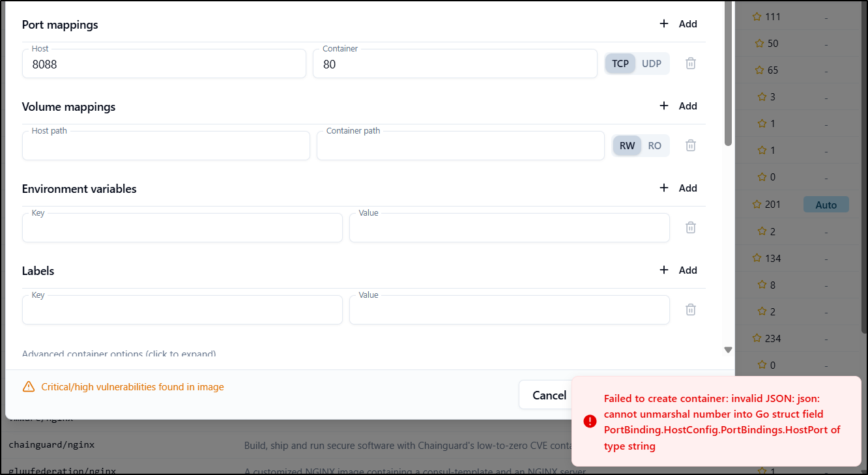This screenshot has width=868, height=475.
Task: Set volume mapping to RW mode
Action: click(627, 145)
